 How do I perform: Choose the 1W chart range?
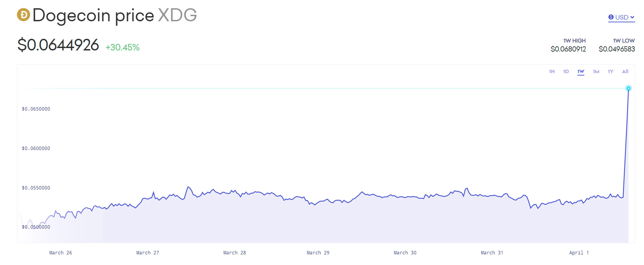(x=580, y=71)
